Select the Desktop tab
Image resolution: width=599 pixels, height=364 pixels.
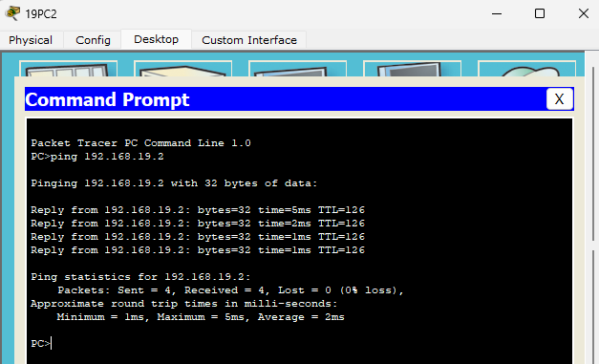click(x=156, y=39)
